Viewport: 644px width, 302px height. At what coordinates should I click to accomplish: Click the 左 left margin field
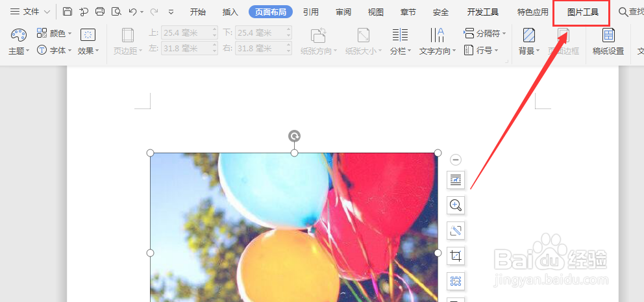tap(190, 49)
